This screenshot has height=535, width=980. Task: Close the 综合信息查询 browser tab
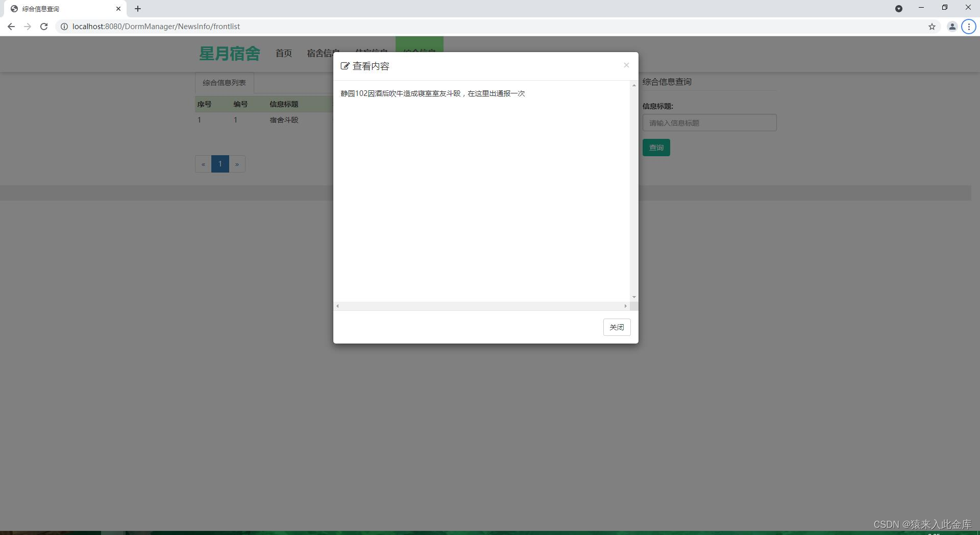click(118, 9)
